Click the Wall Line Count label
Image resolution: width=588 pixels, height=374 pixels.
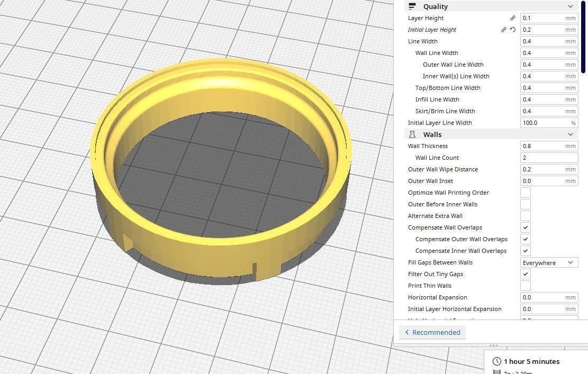[437, 158]
